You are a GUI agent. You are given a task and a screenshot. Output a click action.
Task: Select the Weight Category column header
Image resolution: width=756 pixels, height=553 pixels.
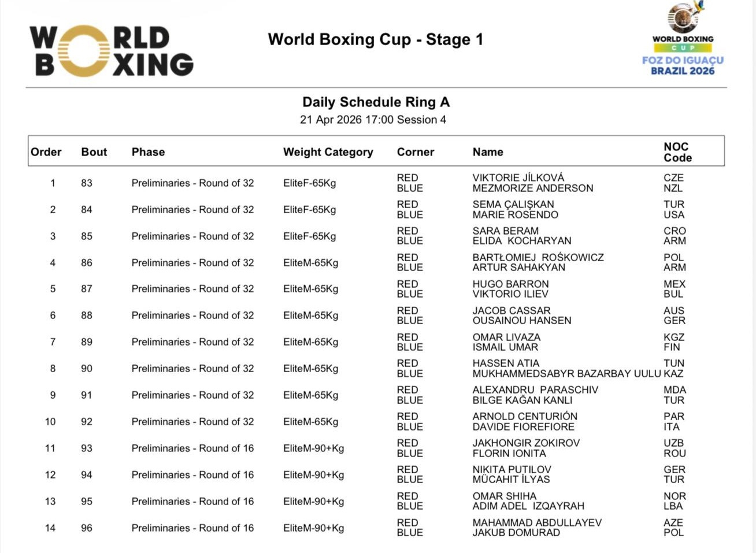pos(328,152)
